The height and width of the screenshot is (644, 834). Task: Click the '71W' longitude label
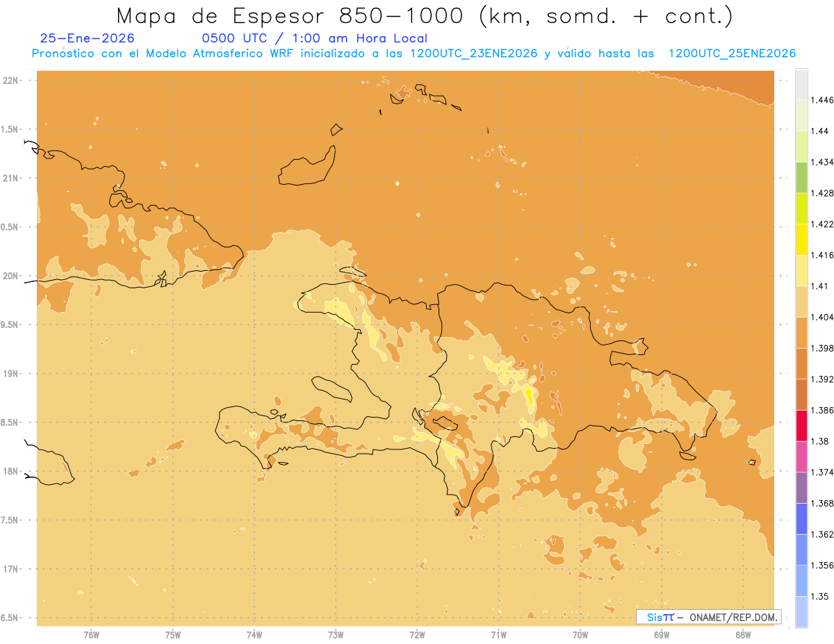[x=498, y=634]
